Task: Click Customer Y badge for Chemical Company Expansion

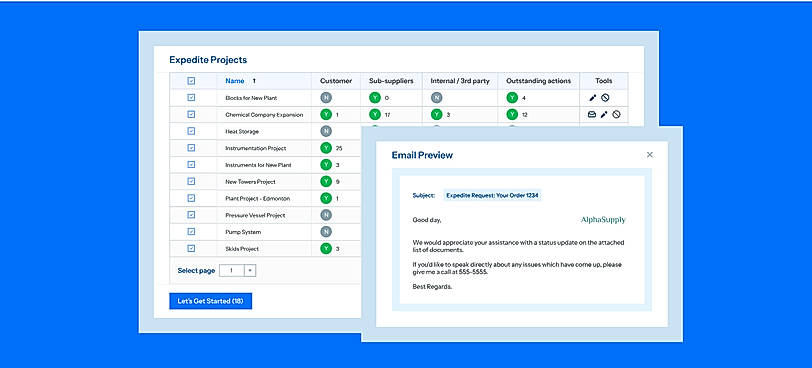Action: 326,114
